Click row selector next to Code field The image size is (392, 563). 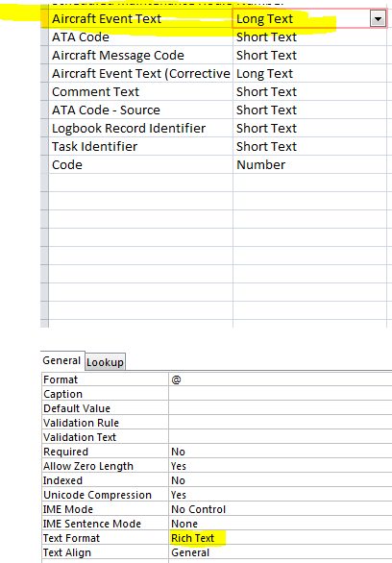44,165
